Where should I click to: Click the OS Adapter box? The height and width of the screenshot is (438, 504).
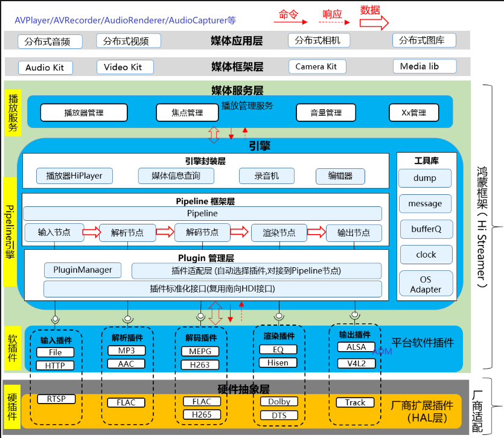click(426, 284)
